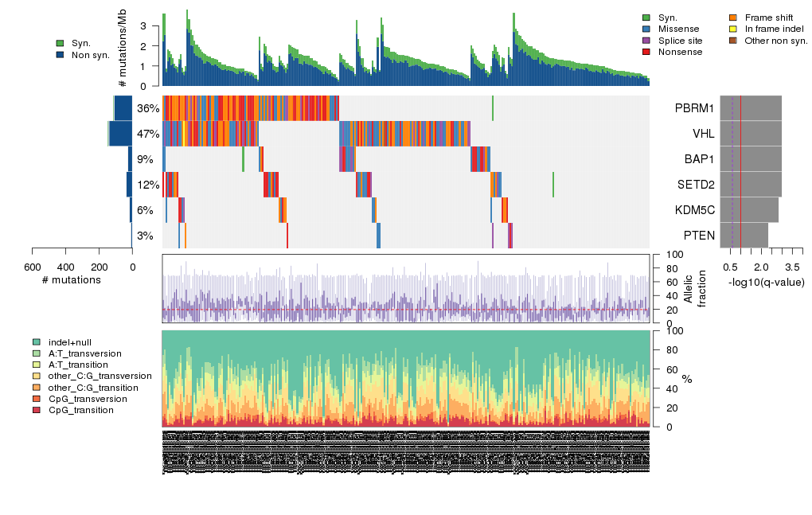Click the Splice site purple legend swatch
Screen dimensions: 812x515
pos(646,40)
